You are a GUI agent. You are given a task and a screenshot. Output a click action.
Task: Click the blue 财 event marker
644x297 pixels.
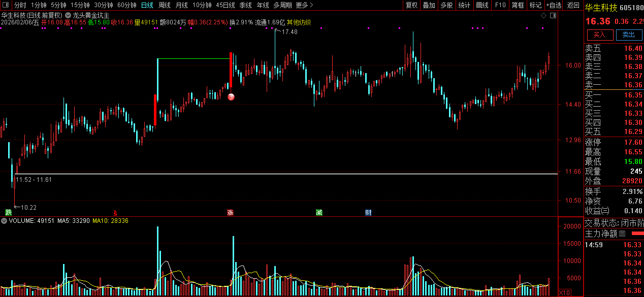(x=368, y=212)
